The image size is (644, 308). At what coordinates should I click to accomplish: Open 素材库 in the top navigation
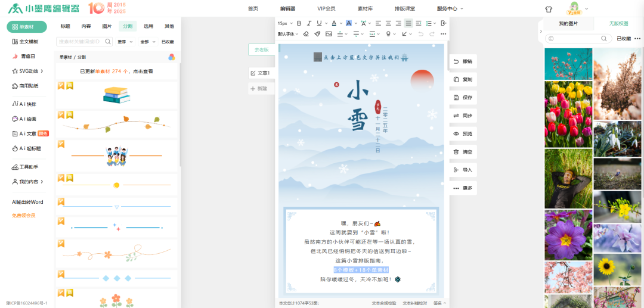click(x=365, y=8)
